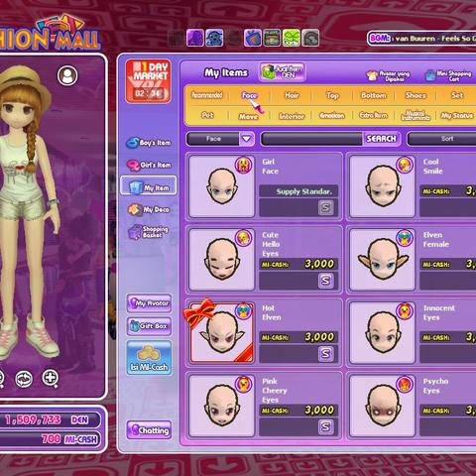Select the Face category tab
Image resolution: width=476 pixels, height=476 pixels.
coord(249,95)
